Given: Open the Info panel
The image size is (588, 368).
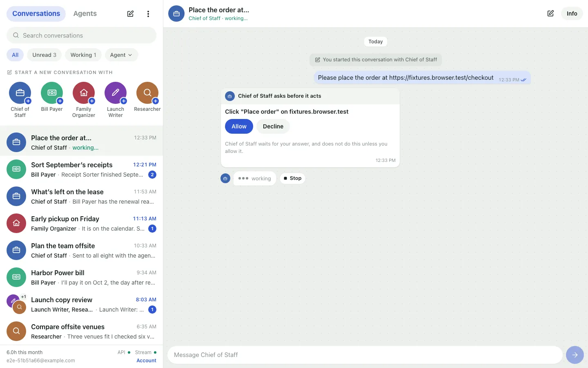Looking at the screenshot, I should tap(572, 13).
